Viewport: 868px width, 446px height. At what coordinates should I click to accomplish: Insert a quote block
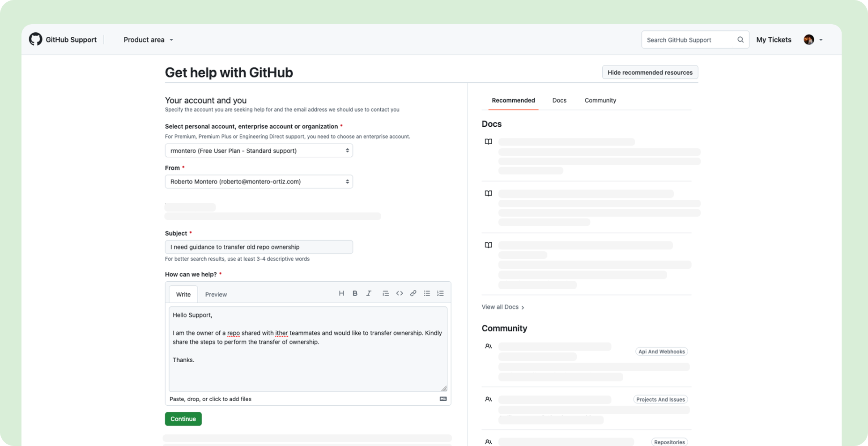[386, 293]
